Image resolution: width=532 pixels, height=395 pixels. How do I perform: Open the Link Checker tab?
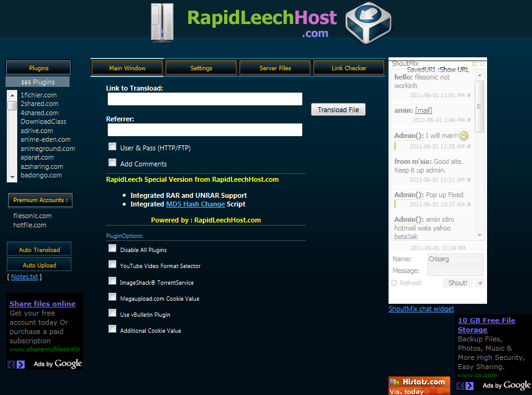click(x=349, y=68)
